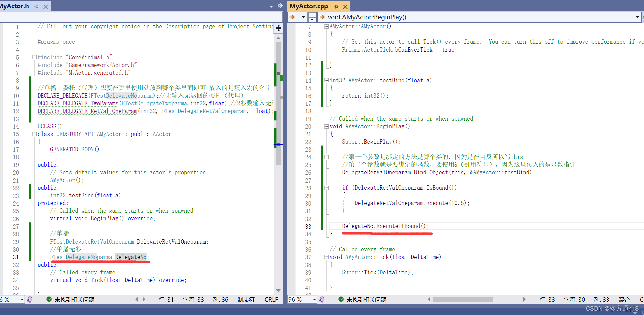Open editor settings via the gear icon
The height and width of the screenshot is (315, 644).
pos(280,6)
